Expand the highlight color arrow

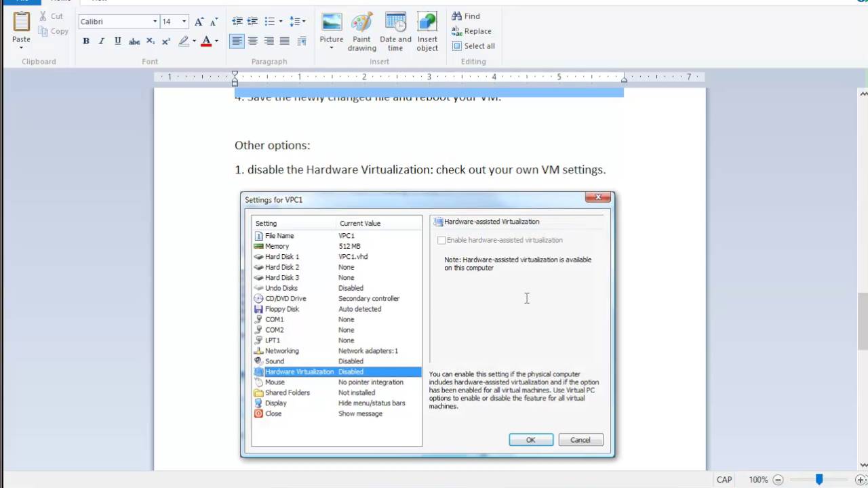coord(194,41)
